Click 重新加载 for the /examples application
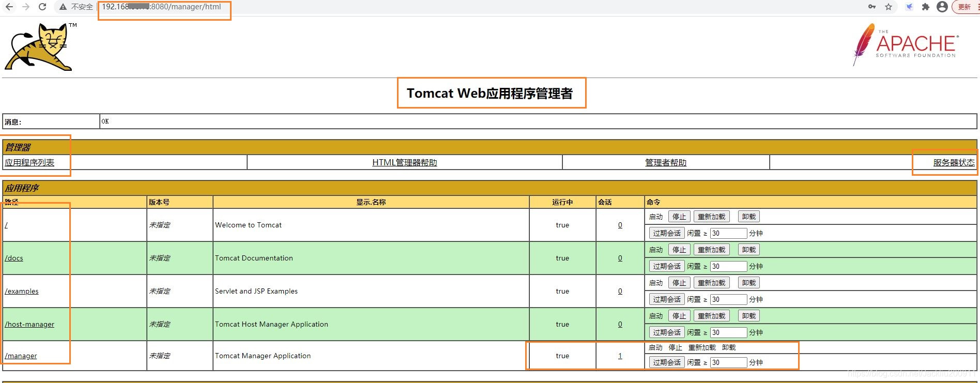This screenshot has width=980, height=383. 712,283
